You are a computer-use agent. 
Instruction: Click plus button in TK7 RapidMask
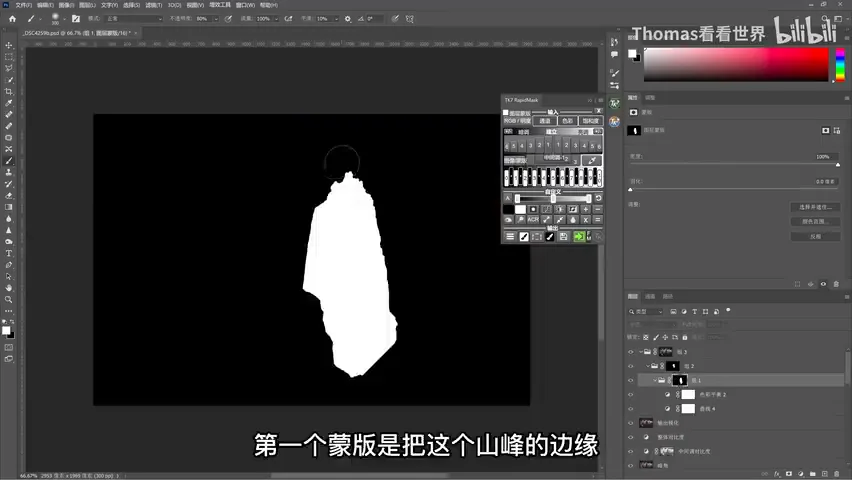coord(586,209)
